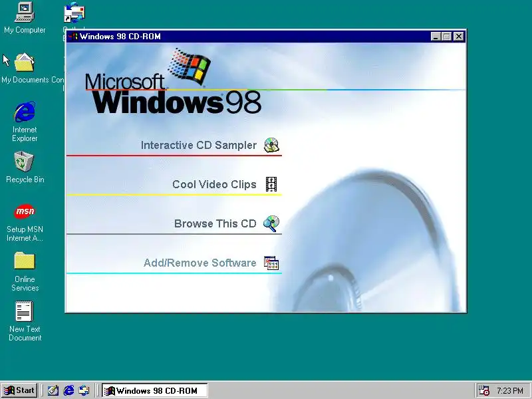Open the Interactive CD Sampler link
The image size is (532, 399).
(198, 145)
